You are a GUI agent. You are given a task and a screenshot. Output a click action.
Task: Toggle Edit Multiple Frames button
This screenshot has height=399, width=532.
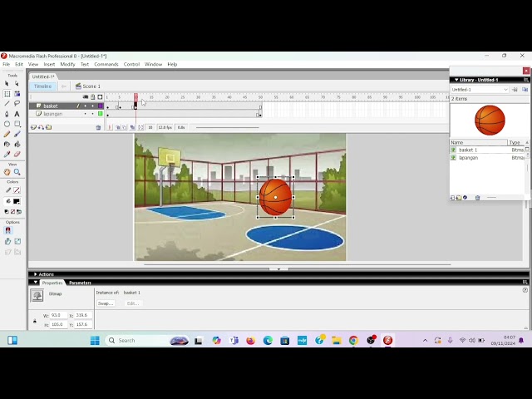tap(132, 127)
